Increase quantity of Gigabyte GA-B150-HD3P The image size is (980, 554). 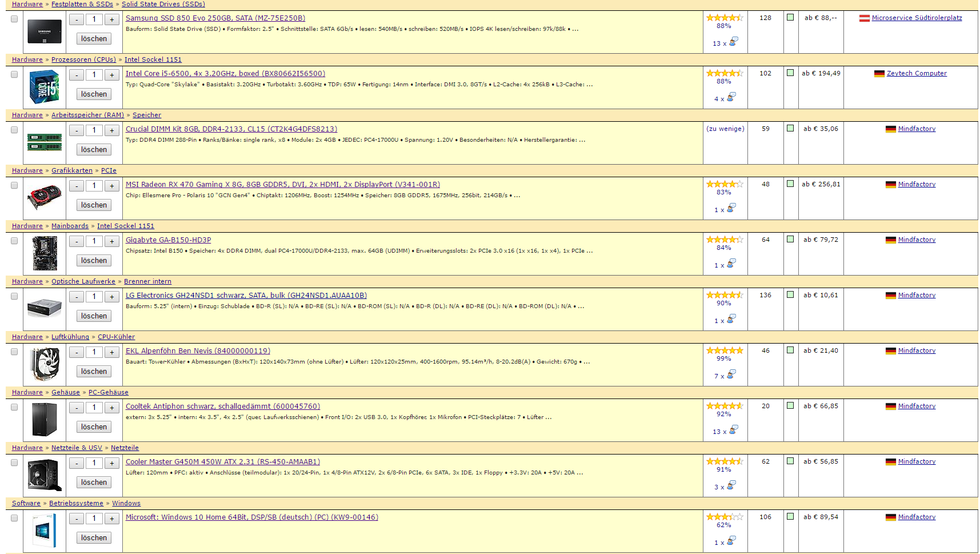[112, 241]
